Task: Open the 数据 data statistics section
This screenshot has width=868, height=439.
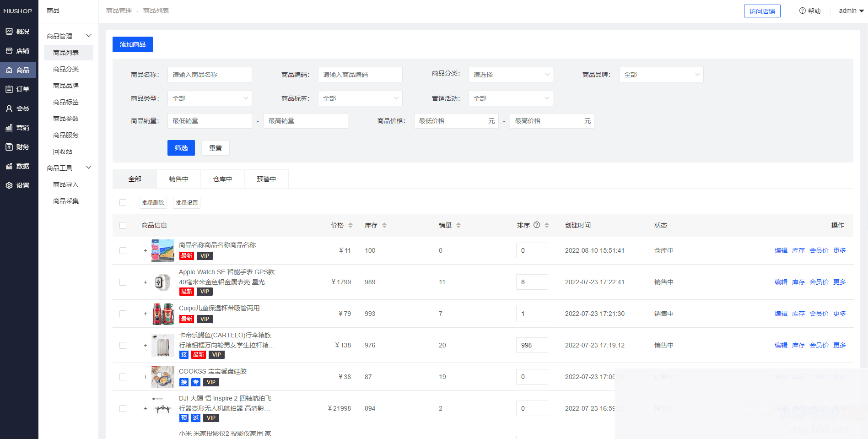Action: click(x=18, y=166)
